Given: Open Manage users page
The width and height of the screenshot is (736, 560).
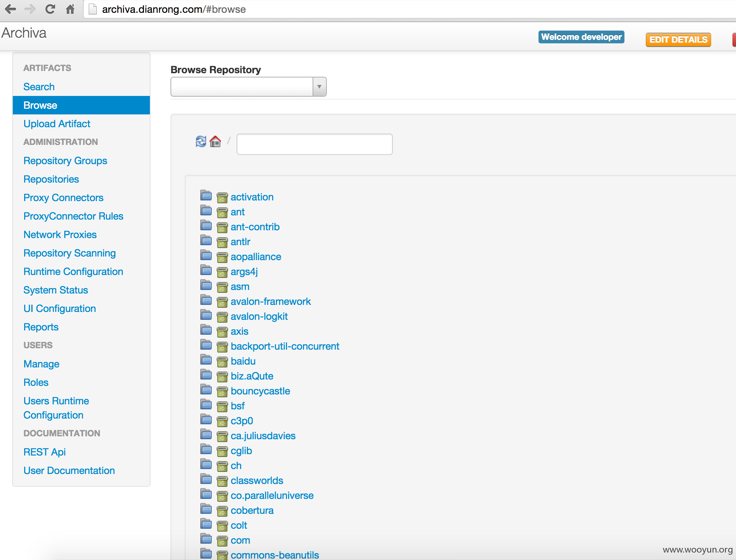Looking at the screenshot, I should 42,364.
